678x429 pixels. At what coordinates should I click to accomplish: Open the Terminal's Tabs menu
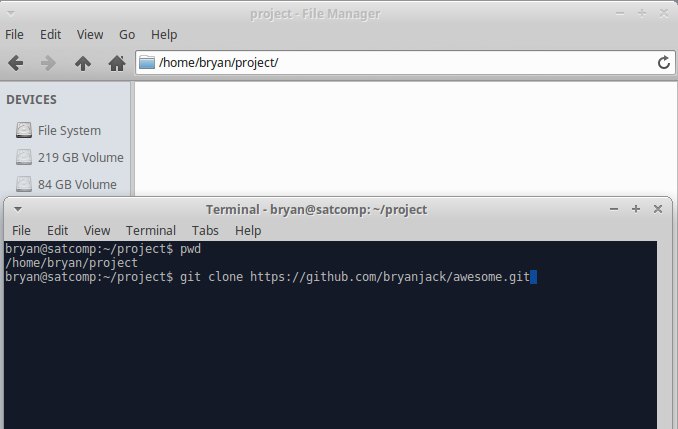tap(205, 231)
